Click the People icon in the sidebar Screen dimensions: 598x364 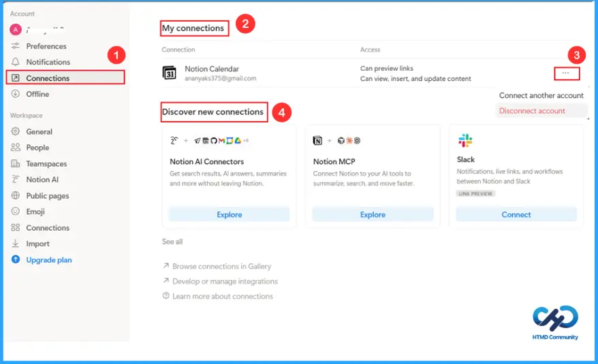point(15,148)
